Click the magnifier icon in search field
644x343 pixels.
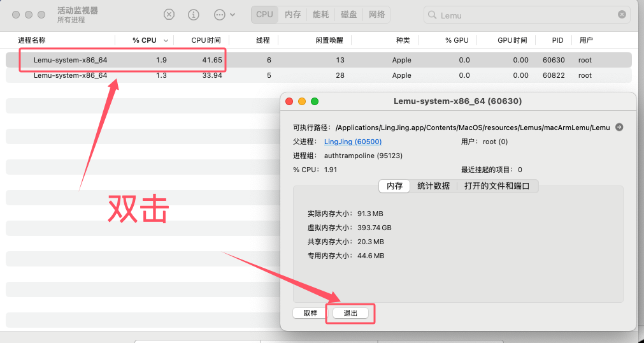pyautogui.click(x=432, y=15)
